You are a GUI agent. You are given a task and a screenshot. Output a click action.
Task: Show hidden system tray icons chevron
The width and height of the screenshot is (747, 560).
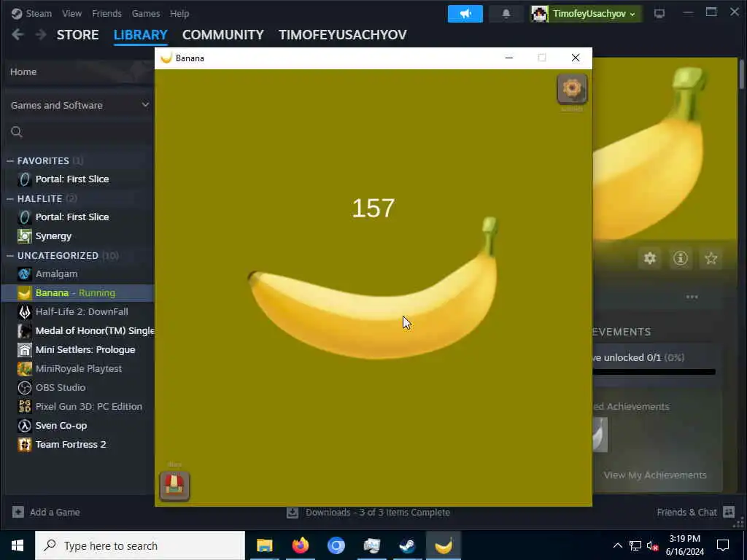pyautogui.click(x=617, y=545)
